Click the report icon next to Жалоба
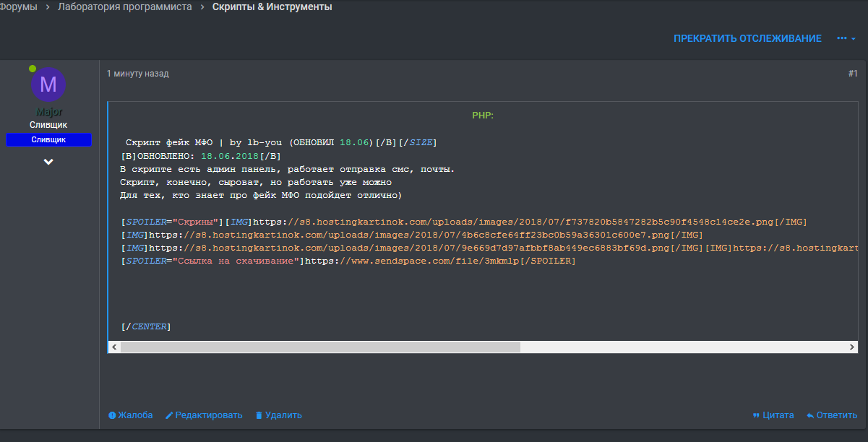This screenshot has width=868, height=442. 112,415
